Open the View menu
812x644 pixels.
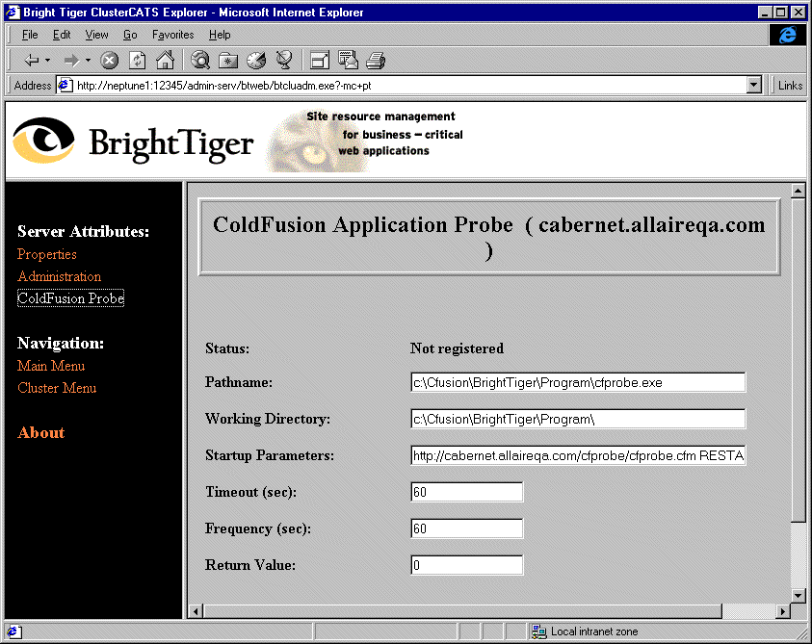(96, 35)
